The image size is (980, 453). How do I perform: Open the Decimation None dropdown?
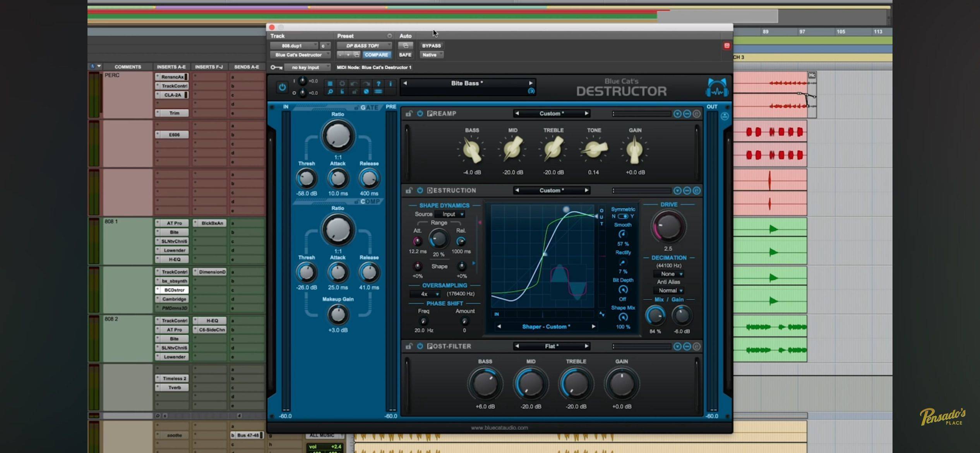[668, 274]
